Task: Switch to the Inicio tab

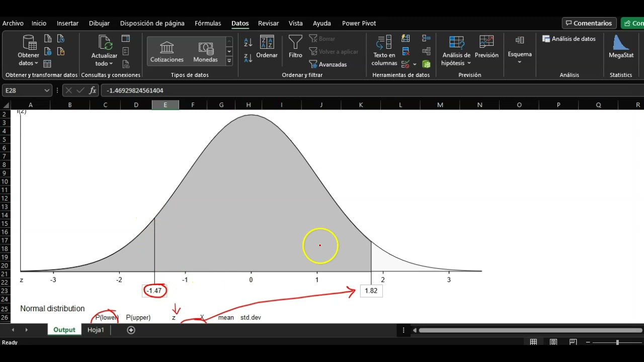Action: pyautogui.click(x=39, y=23)
